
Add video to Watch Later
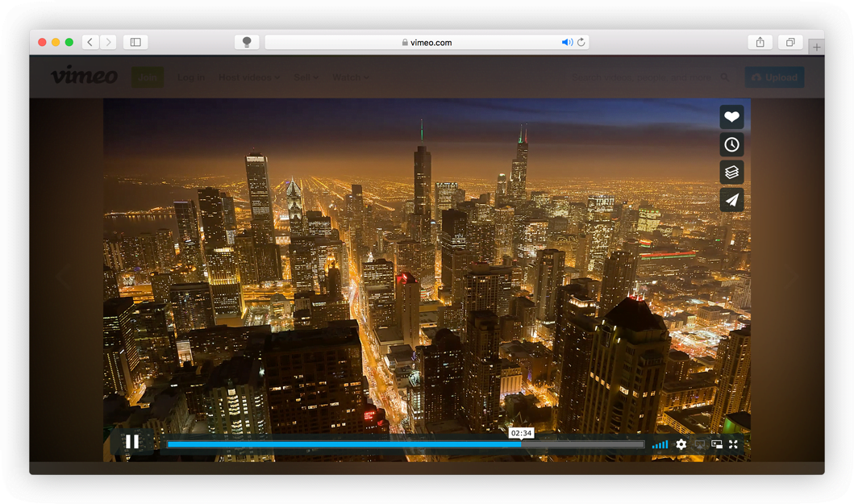(x=731, y=144)
